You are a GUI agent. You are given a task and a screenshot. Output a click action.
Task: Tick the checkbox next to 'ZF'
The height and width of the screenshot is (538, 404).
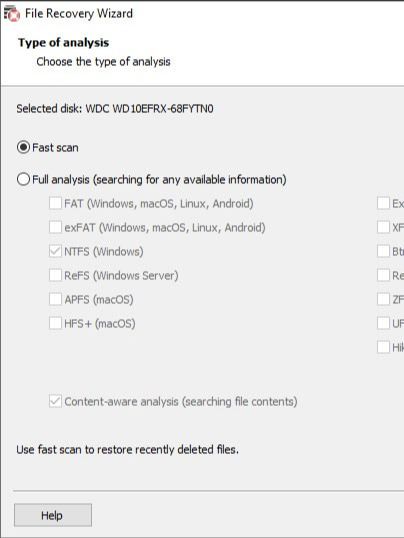point(383,299)
